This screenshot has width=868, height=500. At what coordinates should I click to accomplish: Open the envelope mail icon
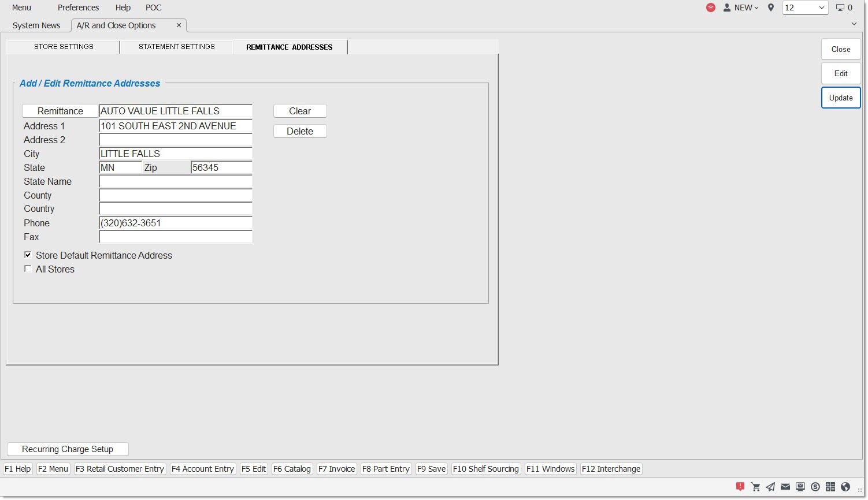(x=785, y=487)
